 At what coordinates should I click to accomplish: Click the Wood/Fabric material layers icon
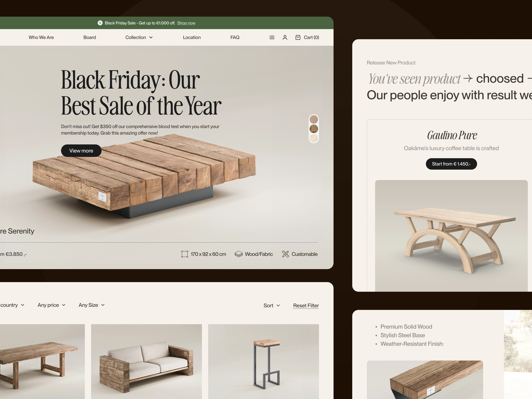pyautogui.click(x=239, y=254)
